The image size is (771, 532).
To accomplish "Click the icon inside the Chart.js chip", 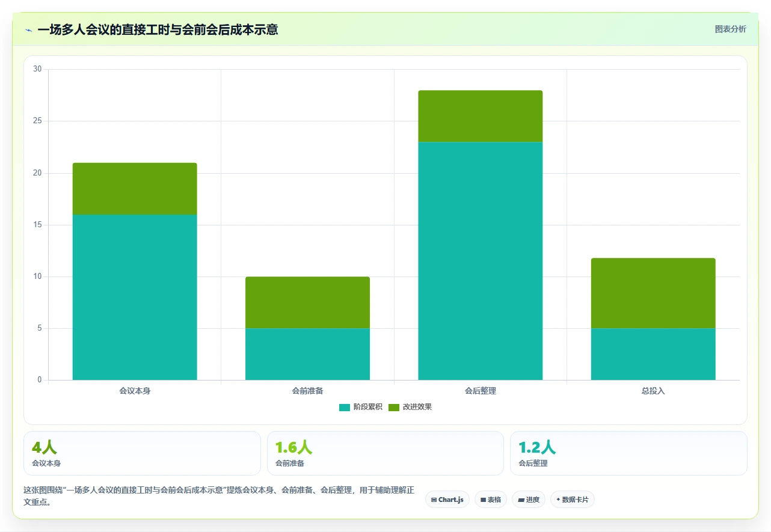I will [x=434, y=500].
